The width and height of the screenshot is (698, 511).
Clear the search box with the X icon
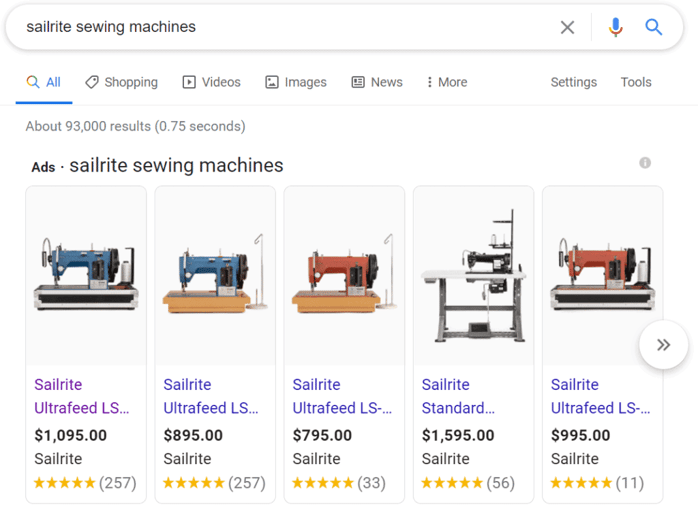click(567, 27)
